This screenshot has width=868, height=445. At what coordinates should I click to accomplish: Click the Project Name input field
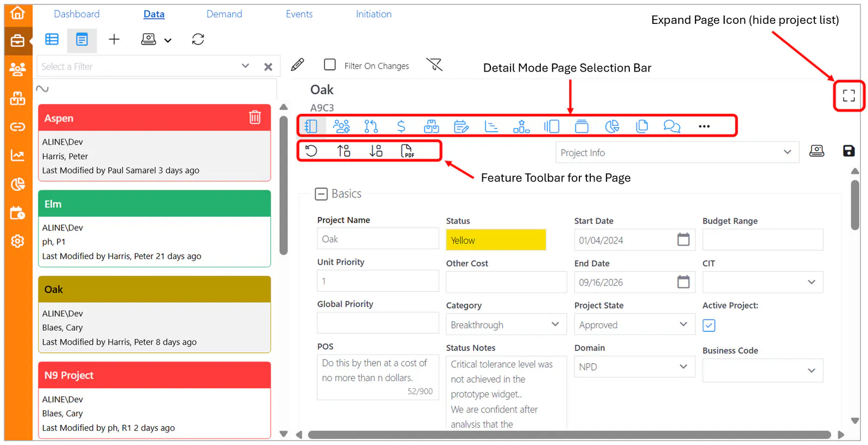coord(378,238)
